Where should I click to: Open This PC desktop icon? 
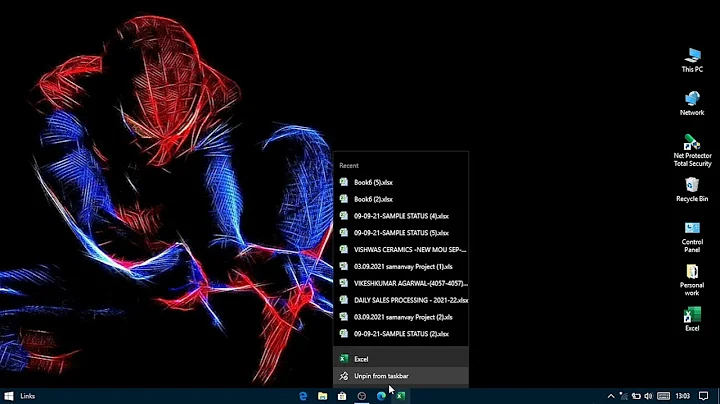(692, 60)
